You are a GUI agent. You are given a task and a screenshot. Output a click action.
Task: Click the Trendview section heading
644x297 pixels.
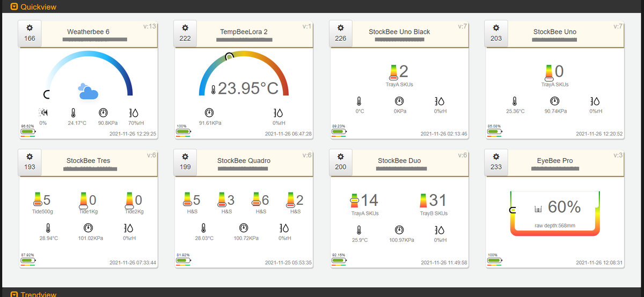click(38, 294)
